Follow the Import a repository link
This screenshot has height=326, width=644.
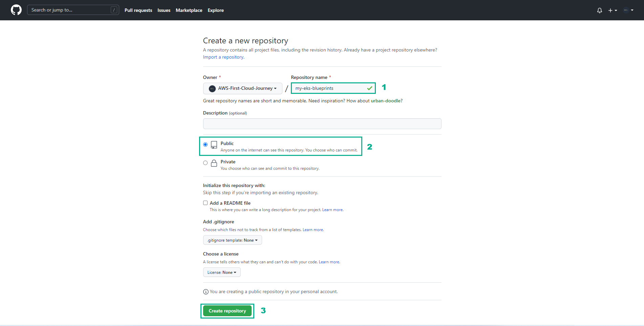[x=223, y=57]
